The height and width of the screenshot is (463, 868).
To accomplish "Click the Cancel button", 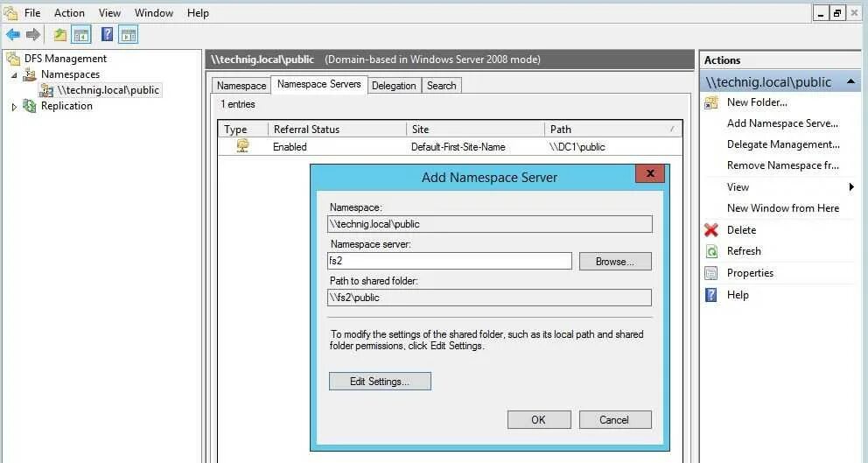I will pyautogui.click(x=614, y=419).
